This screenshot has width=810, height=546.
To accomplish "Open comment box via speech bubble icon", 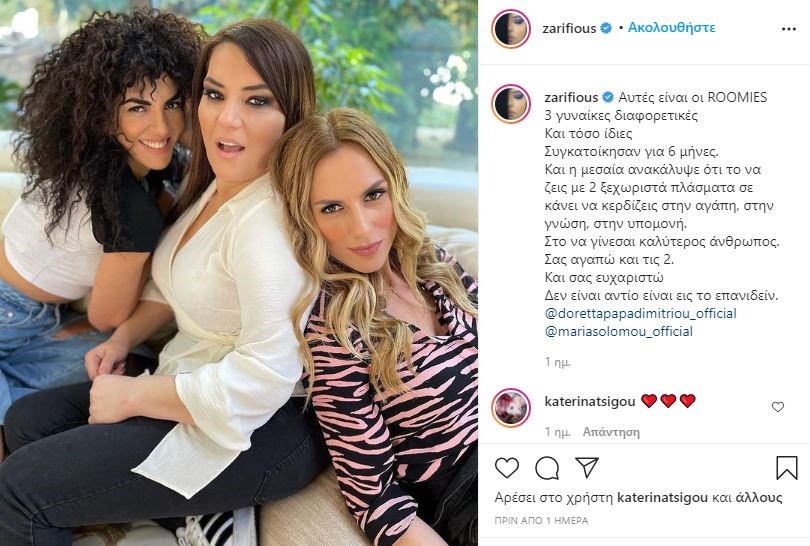I will (547, 468).
